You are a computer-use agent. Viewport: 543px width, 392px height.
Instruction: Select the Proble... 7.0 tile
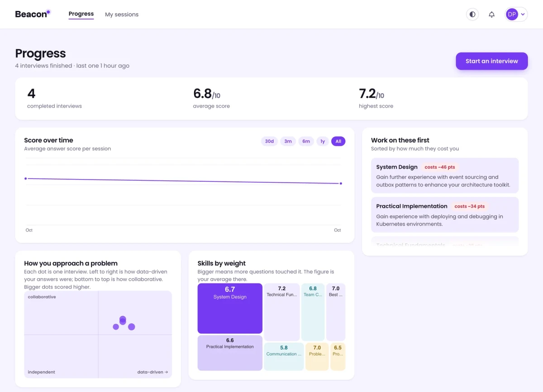click(317, 356)
